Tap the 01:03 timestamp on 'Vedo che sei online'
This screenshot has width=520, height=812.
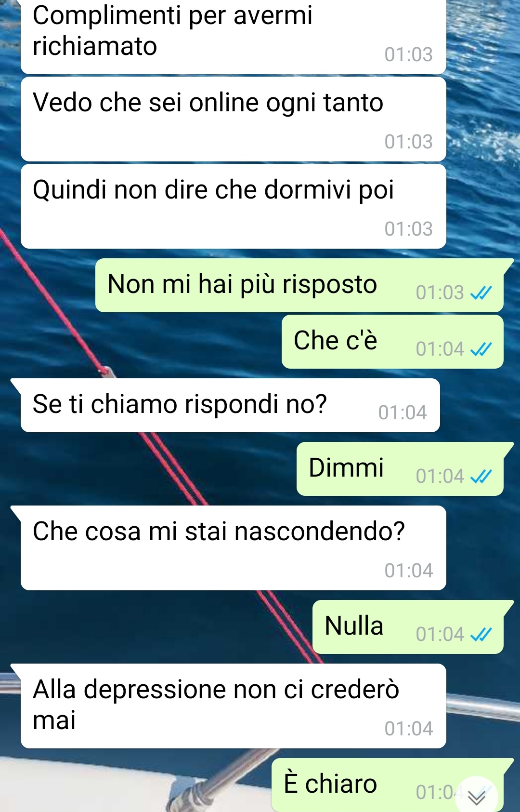(408, 142)
